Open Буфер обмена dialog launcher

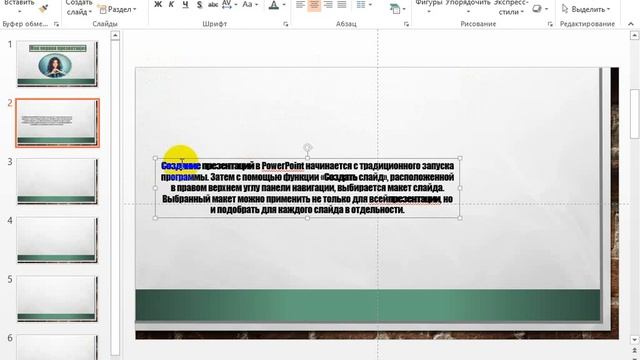click(x=56, y=24)
